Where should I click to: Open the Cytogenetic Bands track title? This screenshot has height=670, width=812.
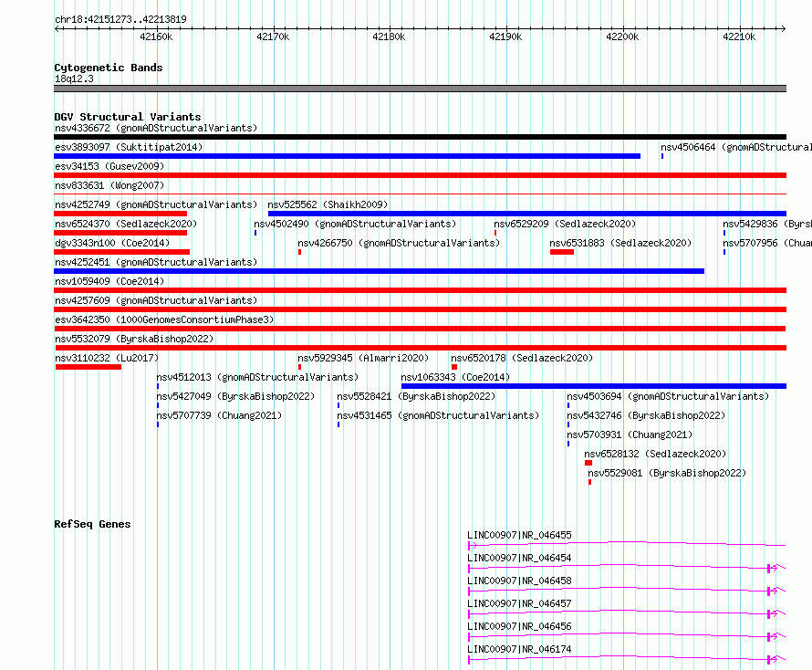[109, 68]
